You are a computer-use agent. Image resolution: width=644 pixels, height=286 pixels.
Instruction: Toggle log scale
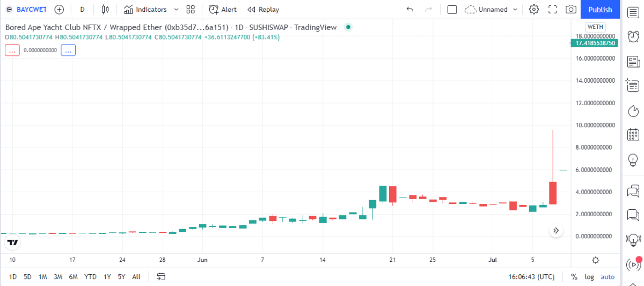point(589,277)
